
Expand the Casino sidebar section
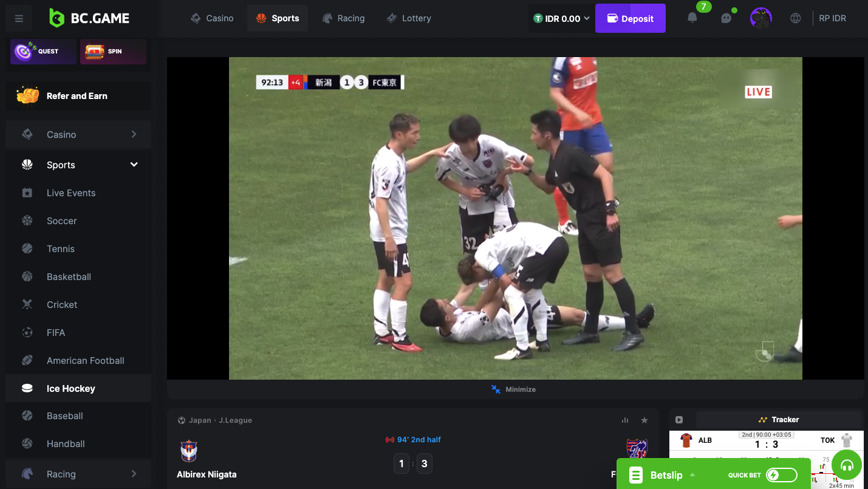point(134,134)
